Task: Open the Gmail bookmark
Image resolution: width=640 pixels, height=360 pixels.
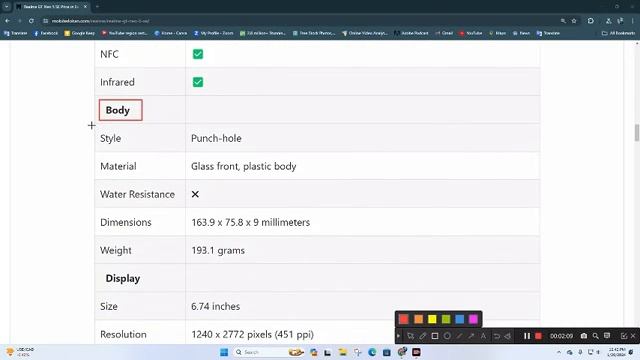Action: [444, 33]
